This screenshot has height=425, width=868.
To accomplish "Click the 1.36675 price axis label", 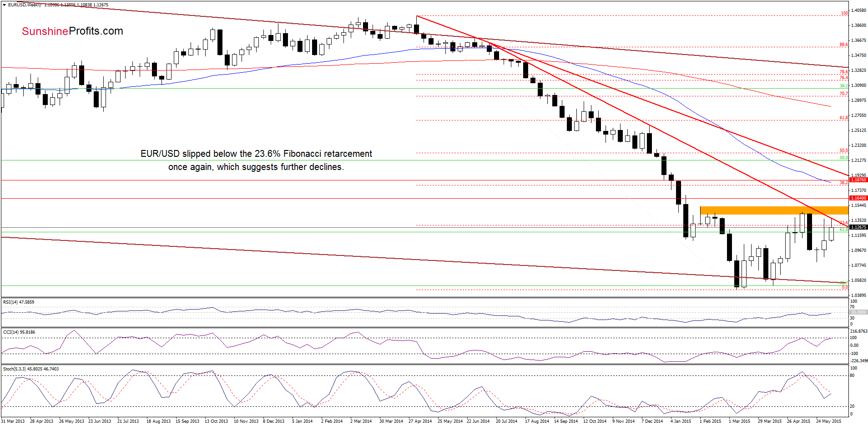I will point(858,40).
